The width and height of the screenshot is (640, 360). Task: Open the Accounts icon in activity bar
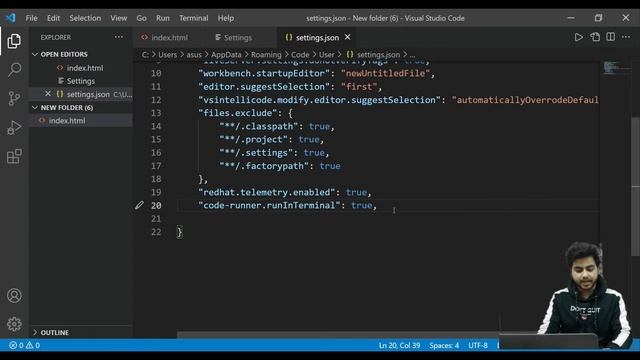(14, 295)
